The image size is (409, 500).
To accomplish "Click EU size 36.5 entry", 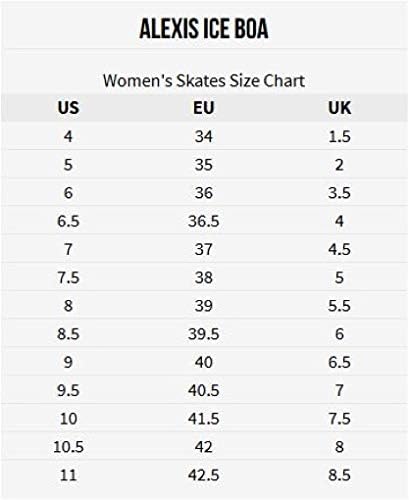I will 204,221.
